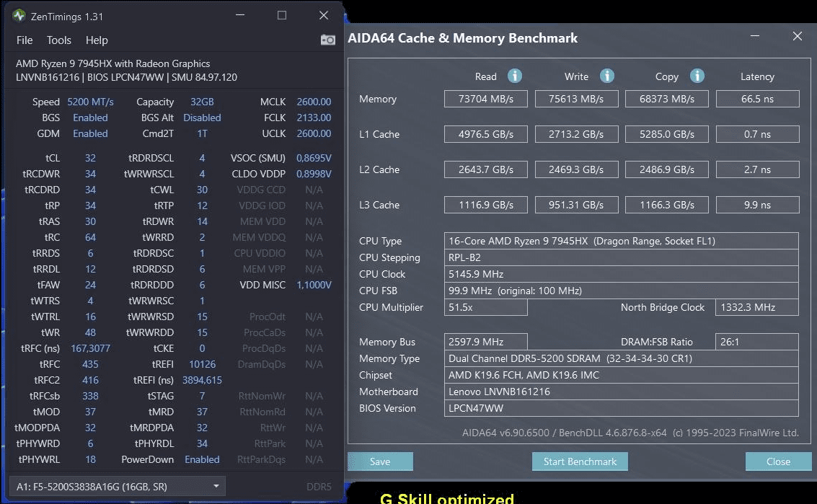817x504 pixels.
Task: Open the File menu in ZenTimings
Action: coord(25,40)
